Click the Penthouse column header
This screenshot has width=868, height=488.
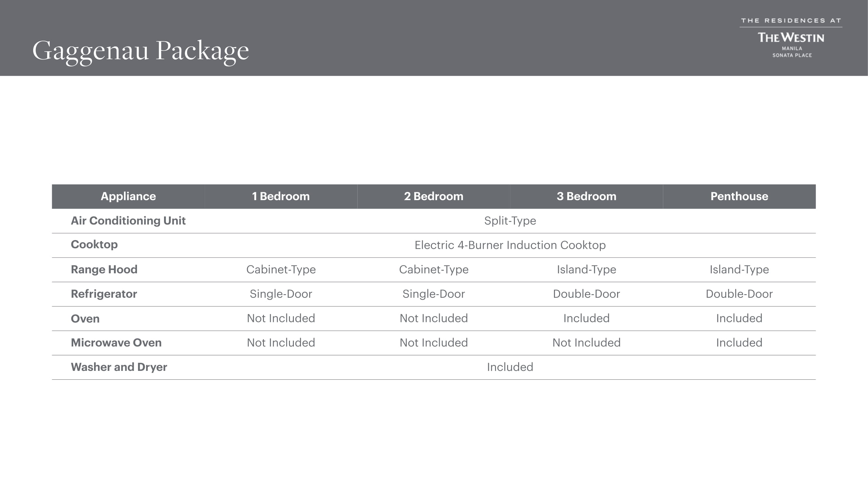point(739,197)
